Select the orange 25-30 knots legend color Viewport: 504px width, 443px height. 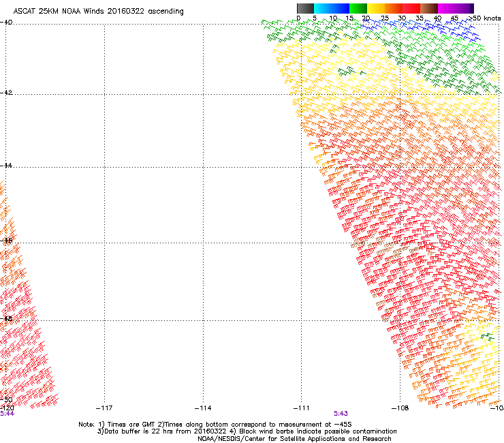pyautogui.click(x=394, y=8)
